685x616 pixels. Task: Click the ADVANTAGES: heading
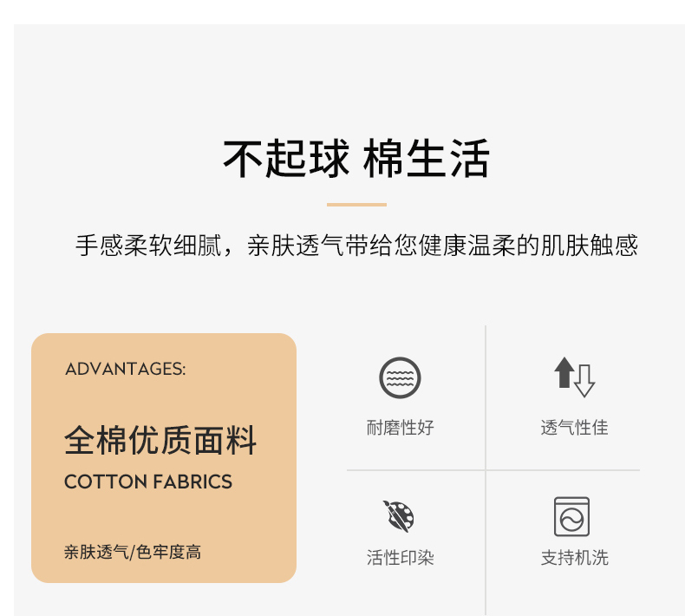tap(126, 369)
